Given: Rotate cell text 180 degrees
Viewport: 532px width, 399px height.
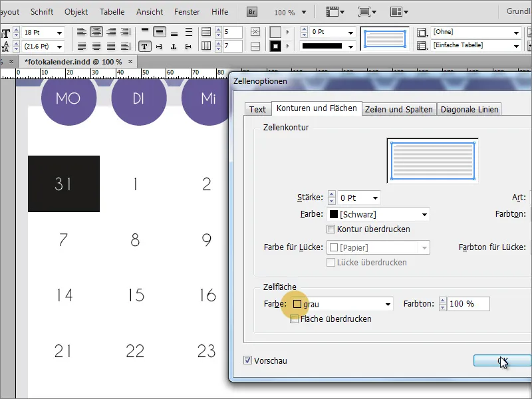Looking at the screenshot, I should pyautogui.click(x=174, y=47).
